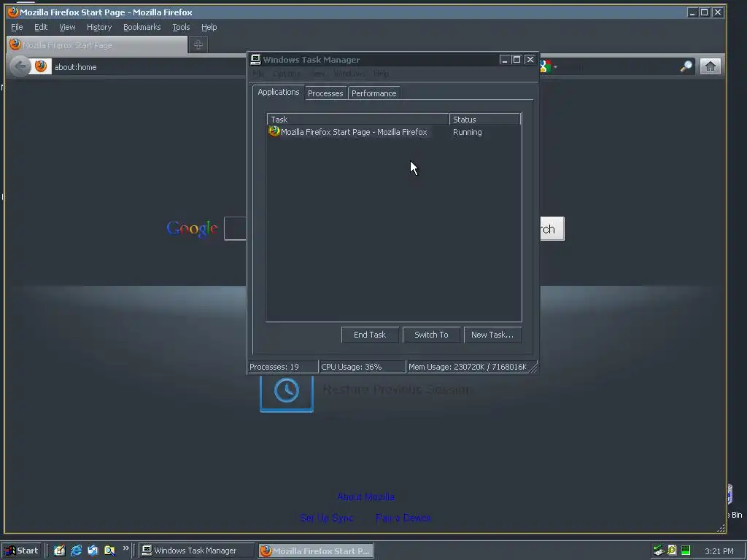
Task: Open the Firefox History menu
Action: pos(99,27)
